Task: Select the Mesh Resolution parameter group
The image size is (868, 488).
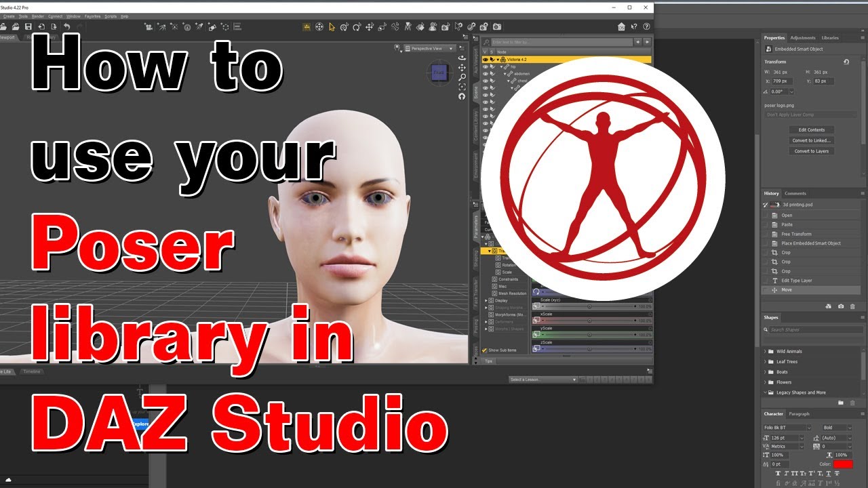Action: click(x=513, y=293)
